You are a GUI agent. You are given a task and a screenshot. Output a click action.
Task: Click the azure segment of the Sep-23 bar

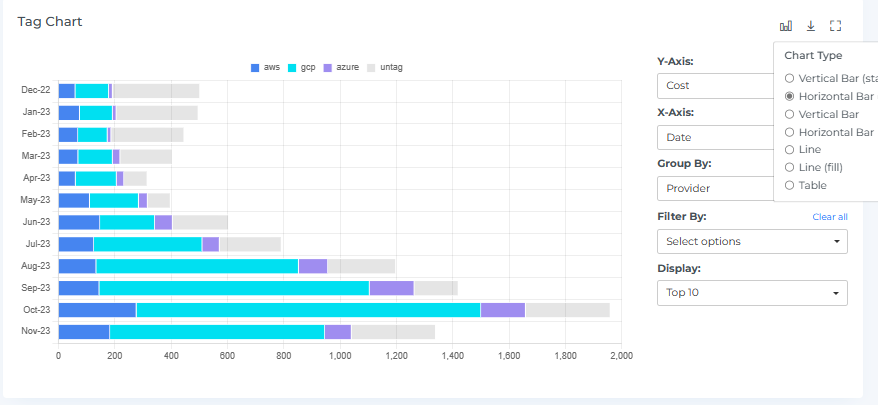pyautogui.click(x=391, y=288)
